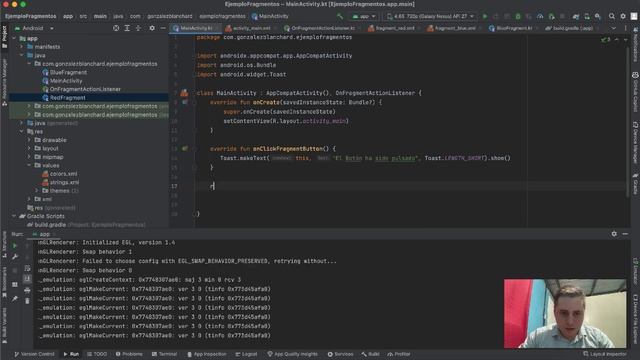Viewport: 640px width, 360px height.
Task: Expand all items in Project panel
Action: coord(127,28)
